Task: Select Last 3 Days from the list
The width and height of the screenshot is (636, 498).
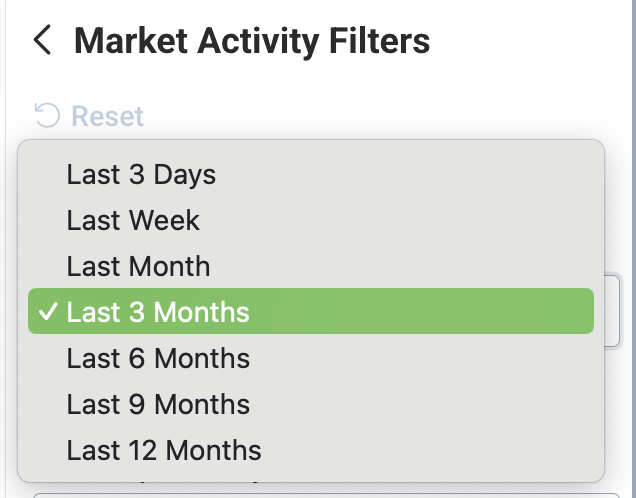Action: [x=311, y=175]
